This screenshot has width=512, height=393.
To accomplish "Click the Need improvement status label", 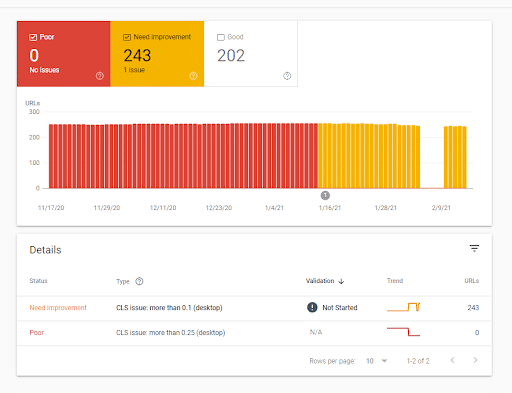I will pyautogui.click(x=58, y=308).
